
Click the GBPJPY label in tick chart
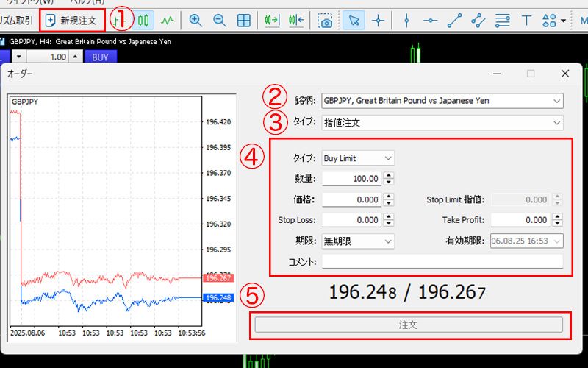point(25,102)
